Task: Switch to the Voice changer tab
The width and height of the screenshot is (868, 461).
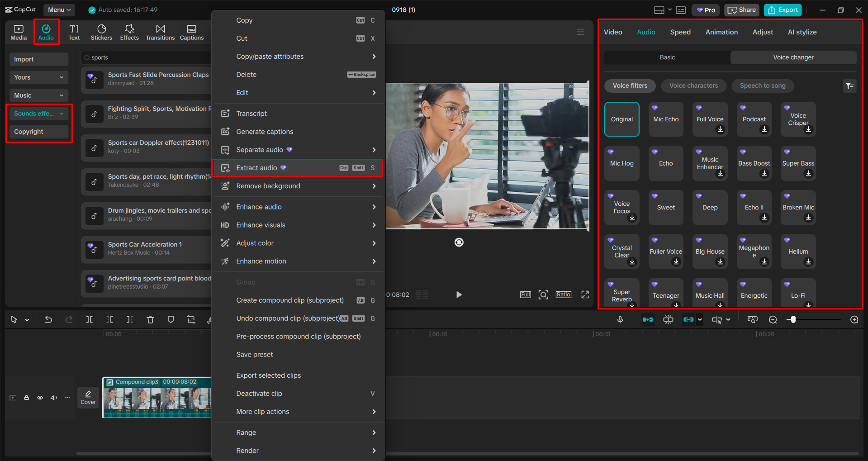Action: pos(793,57)
